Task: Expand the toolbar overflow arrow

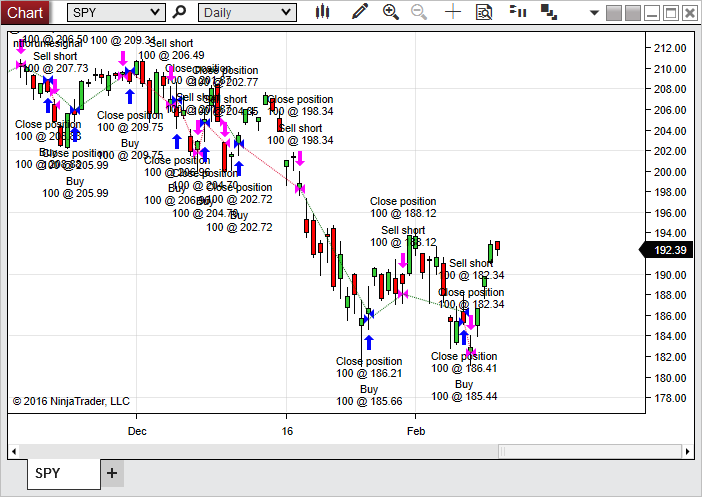Action: (x=594, y=13)
